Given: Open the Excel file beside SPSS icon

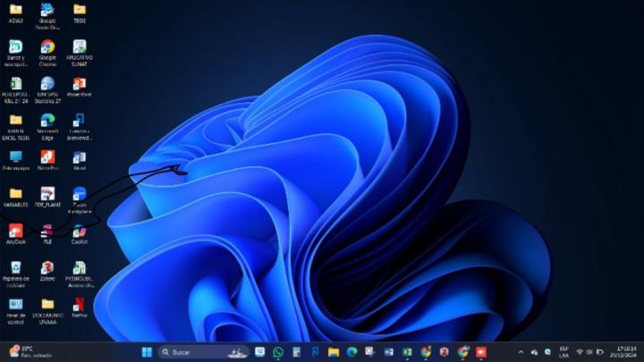Looking at the screenshot, I should pyautogui.click(x=15, y=90).
